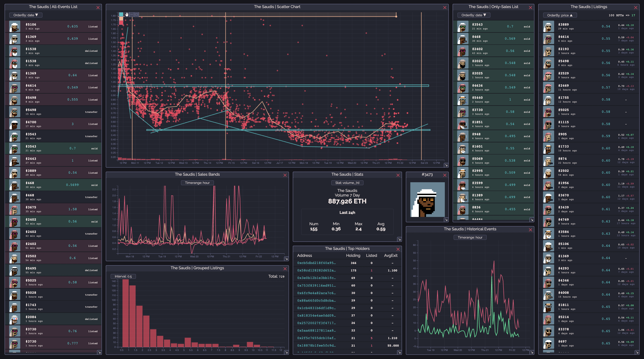Select the line drawing tool in Scatter Chart
Screen dimensions: 644x359
tap(132, 14)
